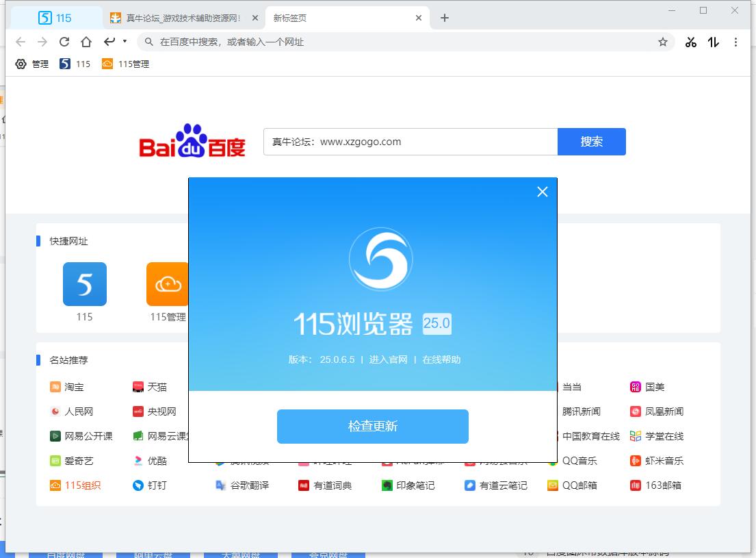Click the blue 搜索 button

592,142
